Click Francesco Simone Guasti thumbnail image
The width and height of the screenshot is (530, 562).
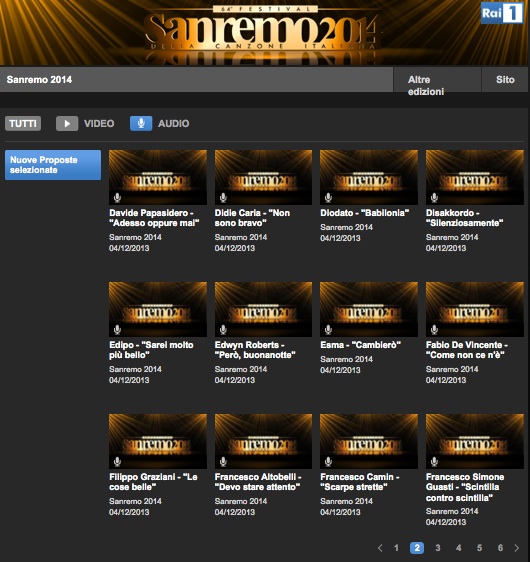475,442
